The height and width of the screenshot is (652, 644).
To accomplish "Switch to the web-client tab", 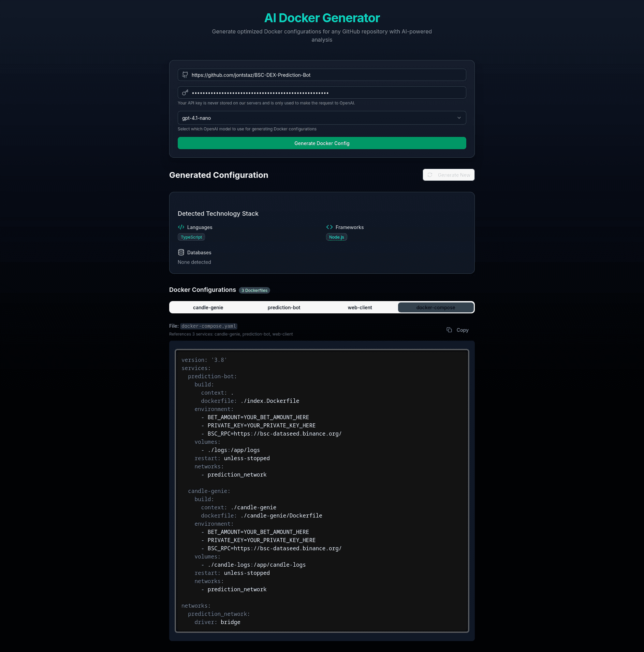I will pyautogui.click(x=360, y=308).
